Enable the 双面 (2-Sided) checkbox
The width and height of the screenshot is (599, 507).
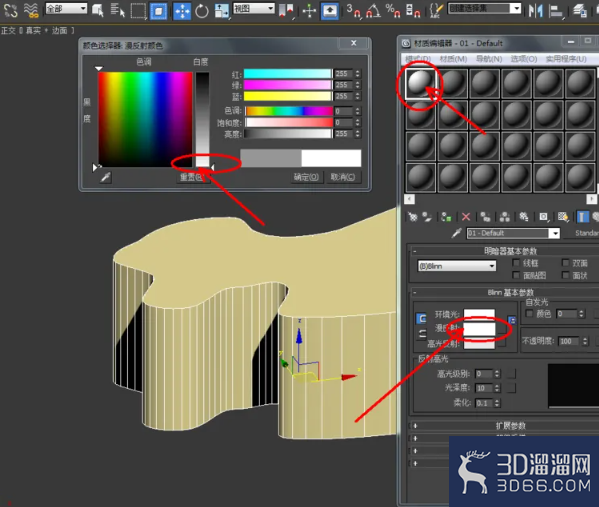click(565, 263)
